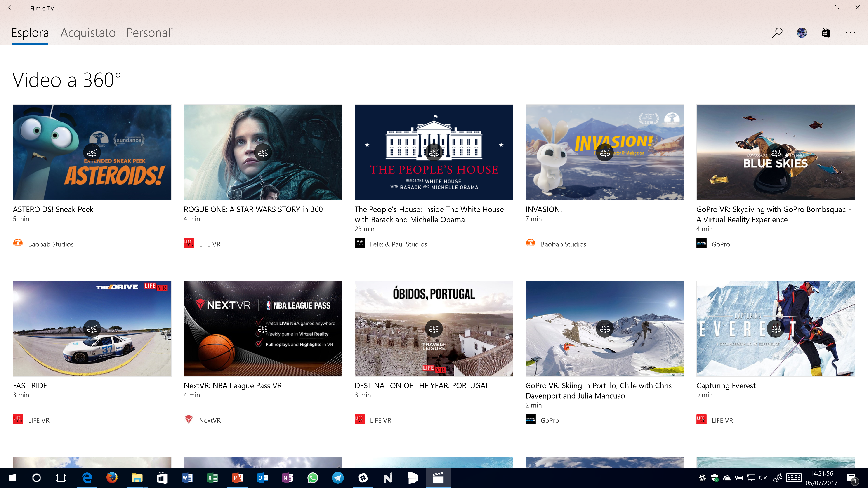This screenshot has width=868, height=488.
Task: Open WhatsApp from the taskbar
Action: point(313,478)
